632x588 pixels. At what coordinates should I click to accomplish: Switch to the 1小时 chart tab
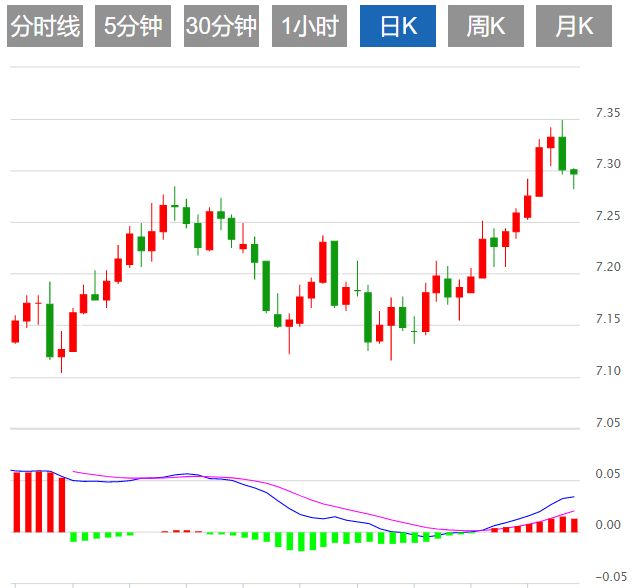pos(309,27)
